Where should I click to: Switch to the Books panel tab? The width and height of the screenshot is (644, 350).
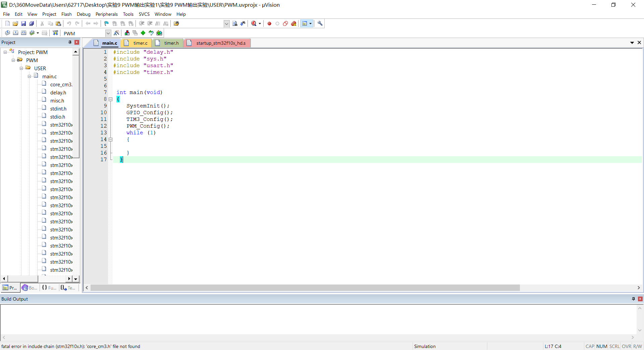pos(30,288)
